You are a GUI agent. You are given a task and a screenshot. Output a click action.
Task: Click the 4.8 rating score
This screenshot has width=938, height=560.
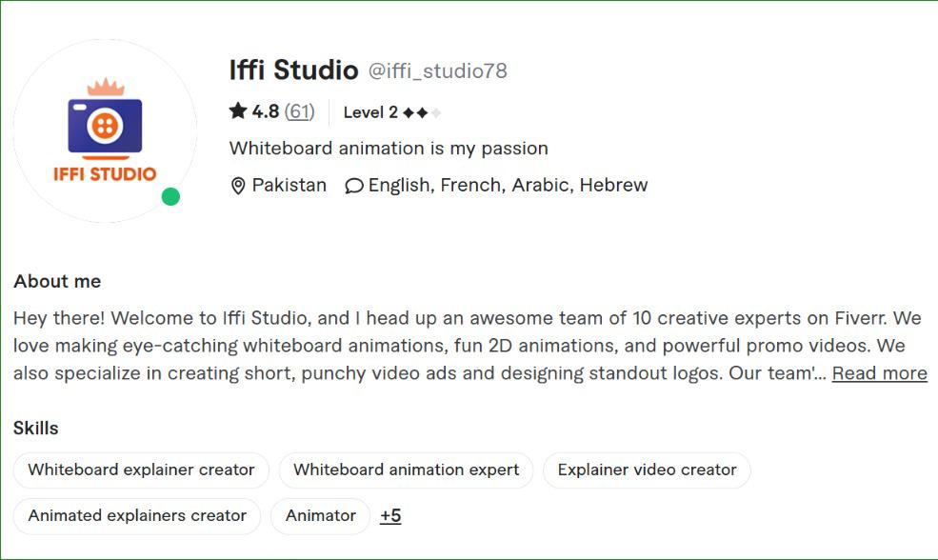[x=266, y=111]
